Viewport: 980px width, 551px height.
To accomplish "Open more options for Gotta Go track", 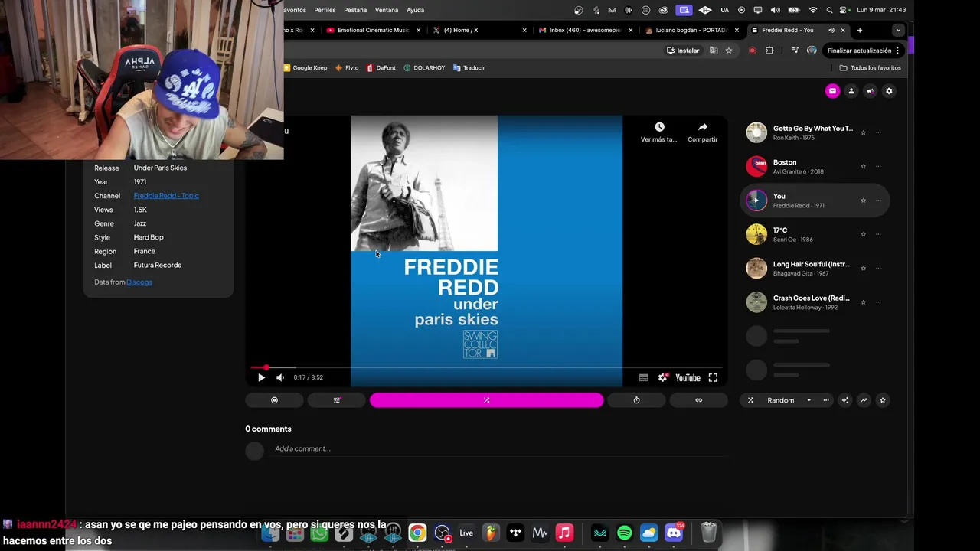I will [x=878, y=132].
